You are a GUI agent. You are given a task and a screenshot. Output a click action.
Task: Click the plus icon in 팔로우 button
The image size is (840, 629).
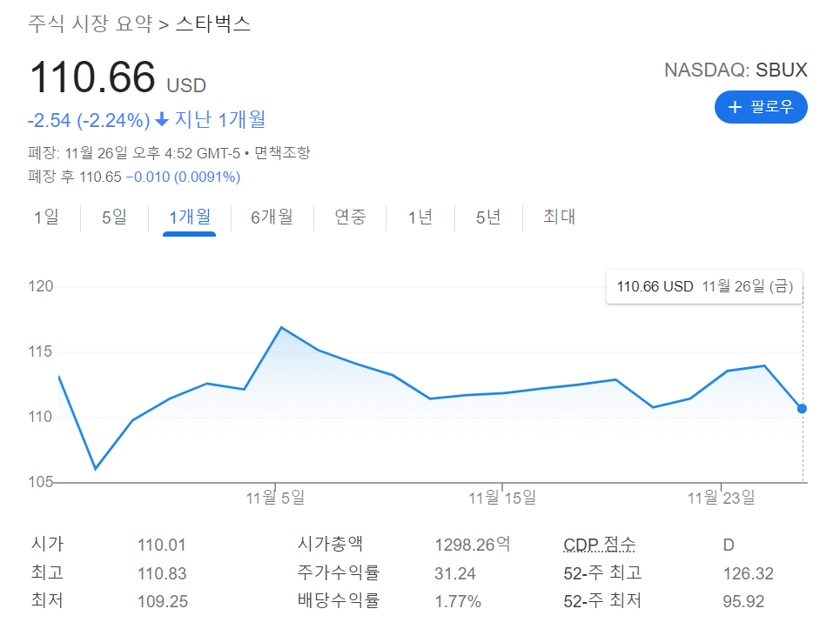pyautogui.click(x=735, y=107)
